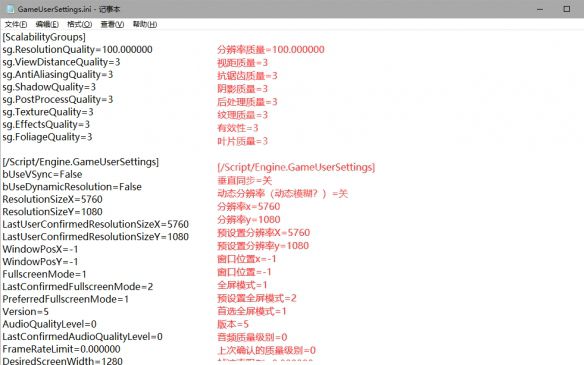Open the 查看(V) View menu
This screenshot has height=365, width=584.
[112, 24]
